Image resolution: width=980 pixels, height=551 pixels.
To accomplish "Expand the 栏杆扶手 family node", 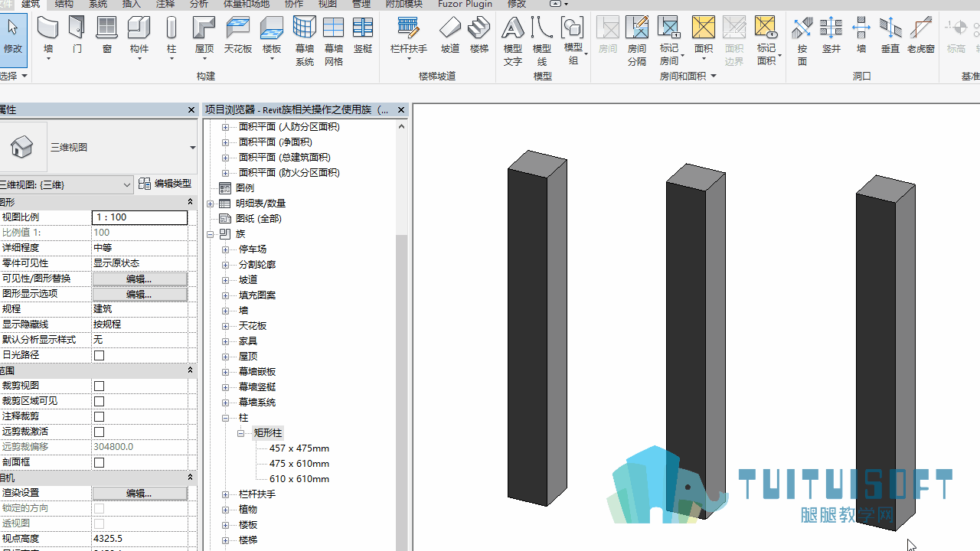I will [x=225, y=494].
